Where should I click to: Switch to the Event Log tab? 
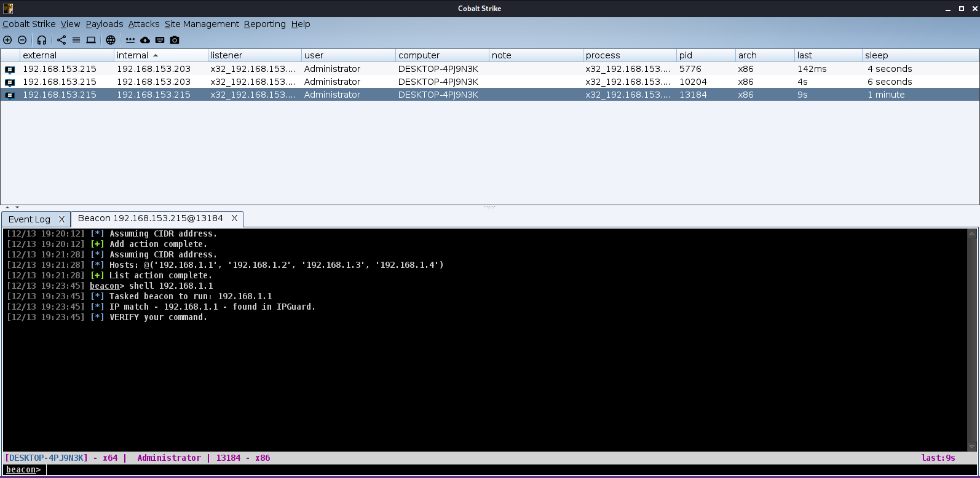click(x=30, y=219)
